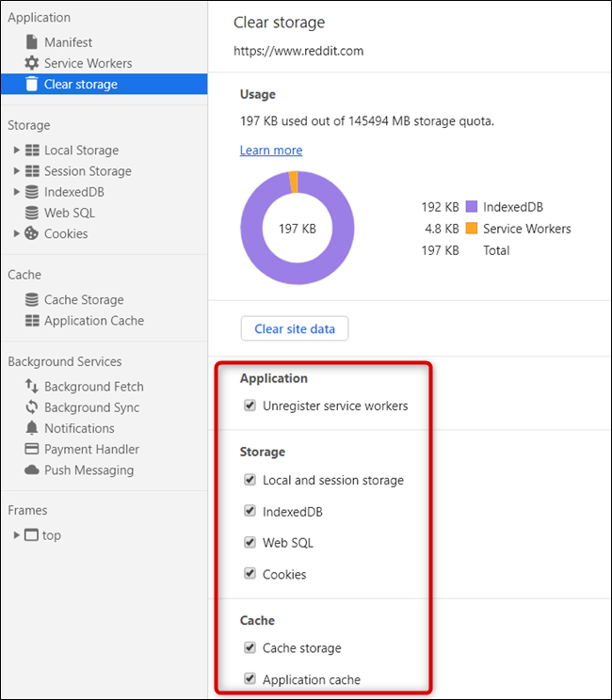This screenshot has height=700, width=612.
Task: Click the purple IndexedDB legend swatch
Action: pos(472,207)
